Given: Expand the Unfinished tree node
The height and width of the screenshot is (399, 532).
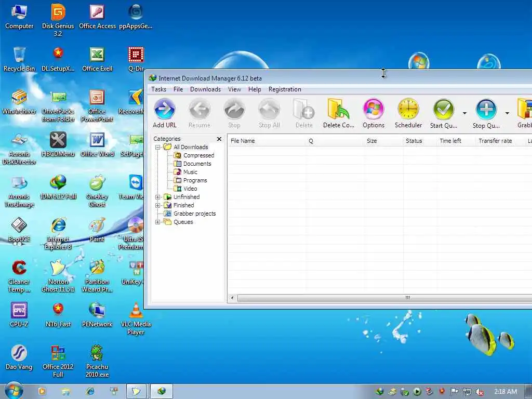Looking at the screenshot, I should (157, 197).
